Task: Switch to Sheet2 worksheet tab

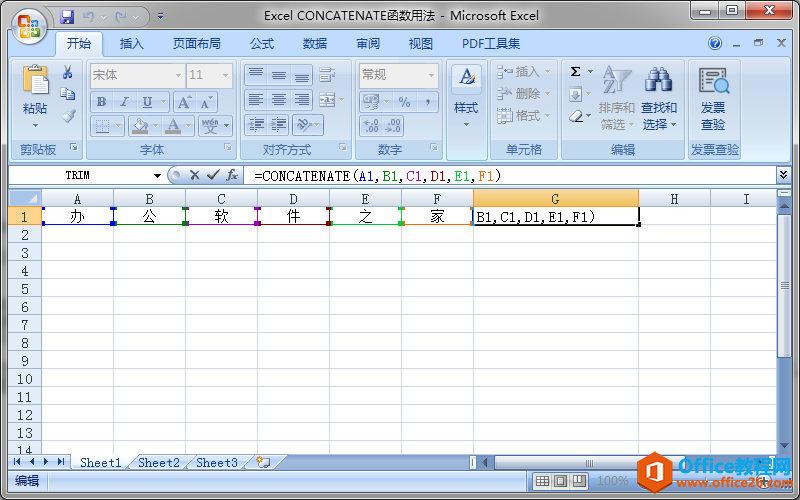Action: pos(159,463)
